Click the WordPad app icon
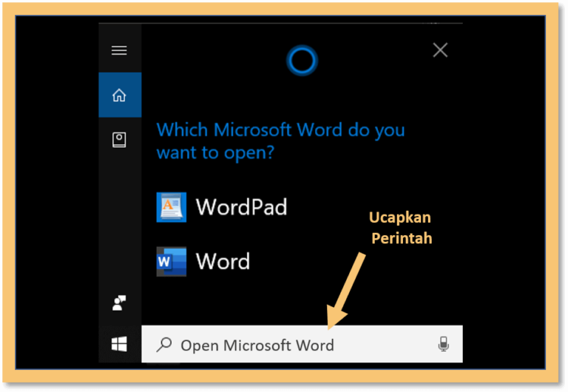This screenshot has height=392, width=568. (x=172, y=207)
